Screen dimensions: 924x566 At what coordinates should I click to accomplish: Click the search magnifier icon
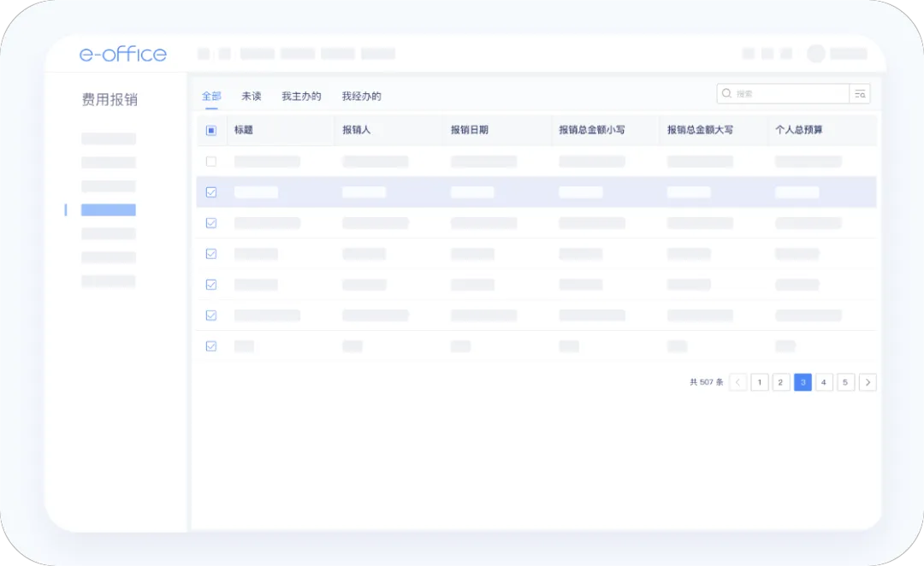click(x=727, y=94)
